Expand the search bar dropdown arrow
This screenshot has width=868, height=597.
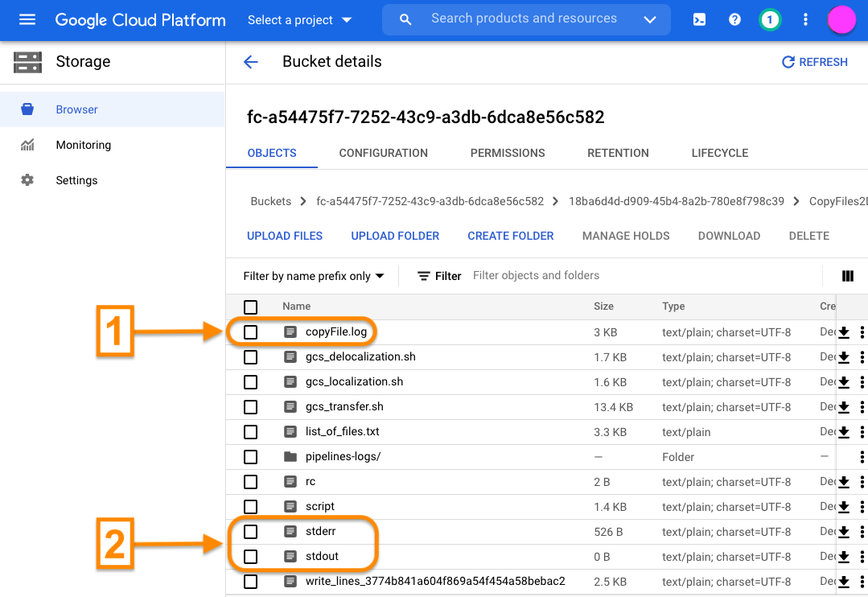coord(650,20)
